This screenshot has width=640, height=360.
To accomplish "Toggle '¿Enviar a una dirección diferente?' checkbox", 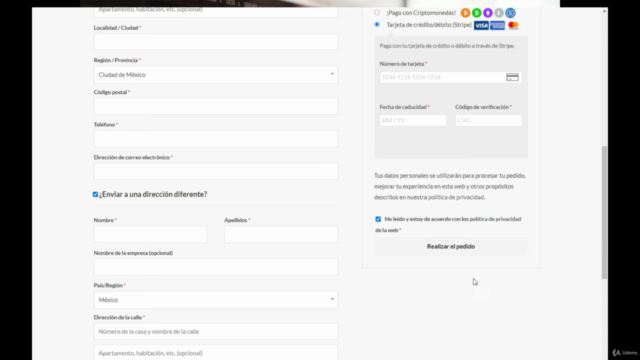I will [x=96, y=194].
